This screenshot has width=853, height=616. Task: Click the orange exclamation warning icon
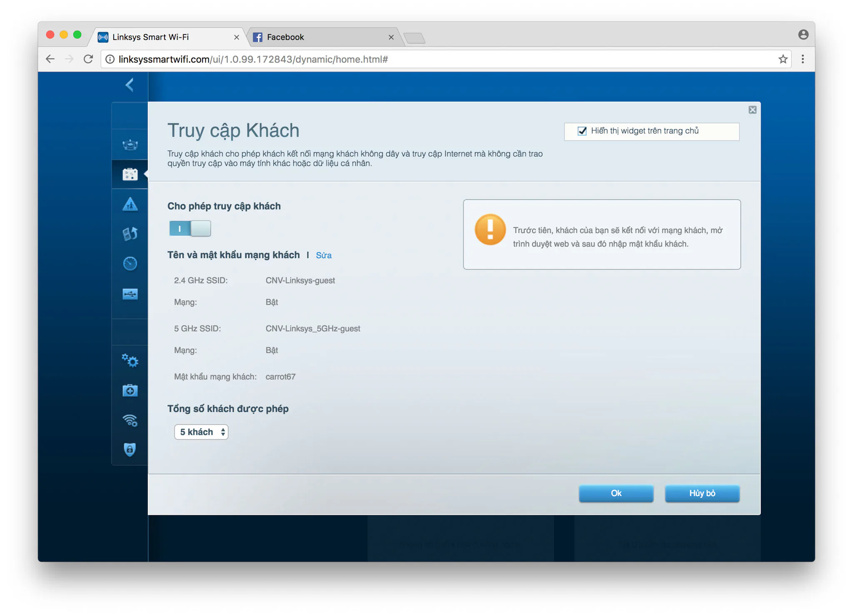(490, 230)
